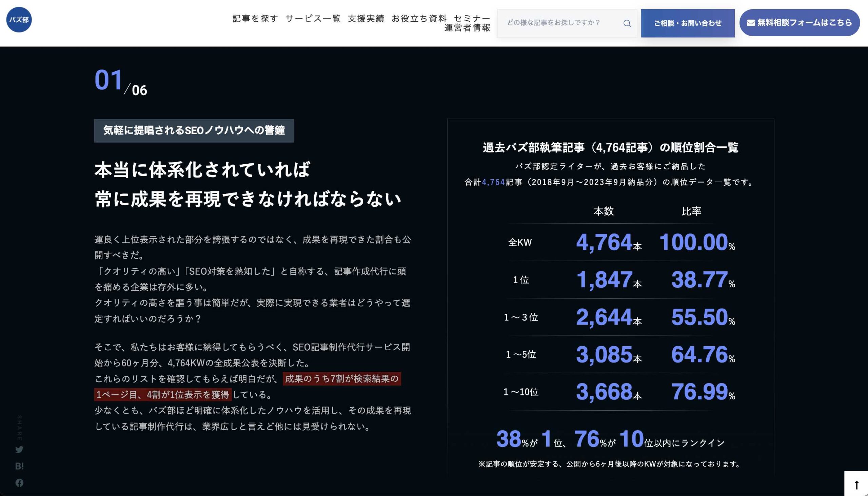Screen dimensions: 868x496
Task: Click the バズ部 logo icon
Action: pos(19,20)
